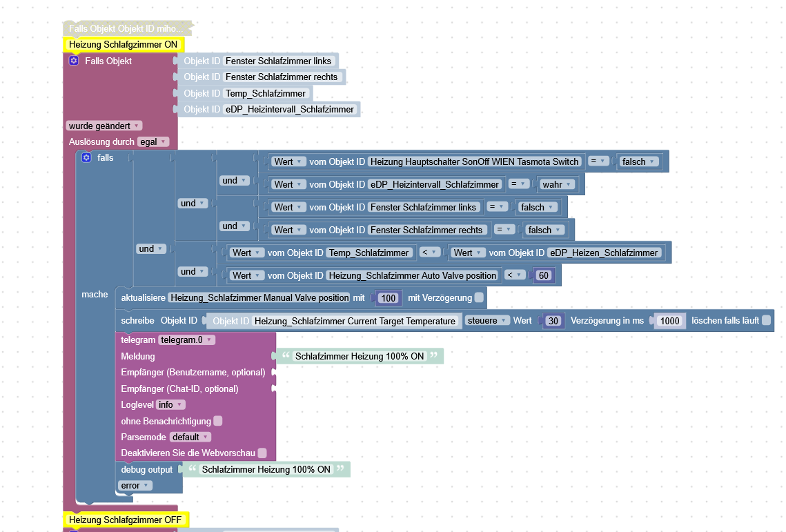Screen dimensions: 786x532
Task: Open the outermost und dropdown beside falls
Action: click(x=151, y=248)
